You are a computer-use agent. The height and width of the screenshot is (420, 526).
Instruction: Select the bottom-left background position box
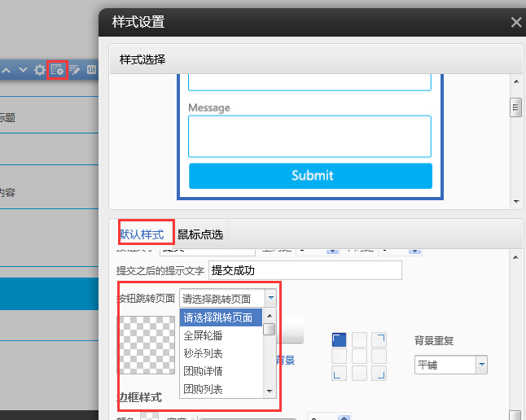(340, 374)
